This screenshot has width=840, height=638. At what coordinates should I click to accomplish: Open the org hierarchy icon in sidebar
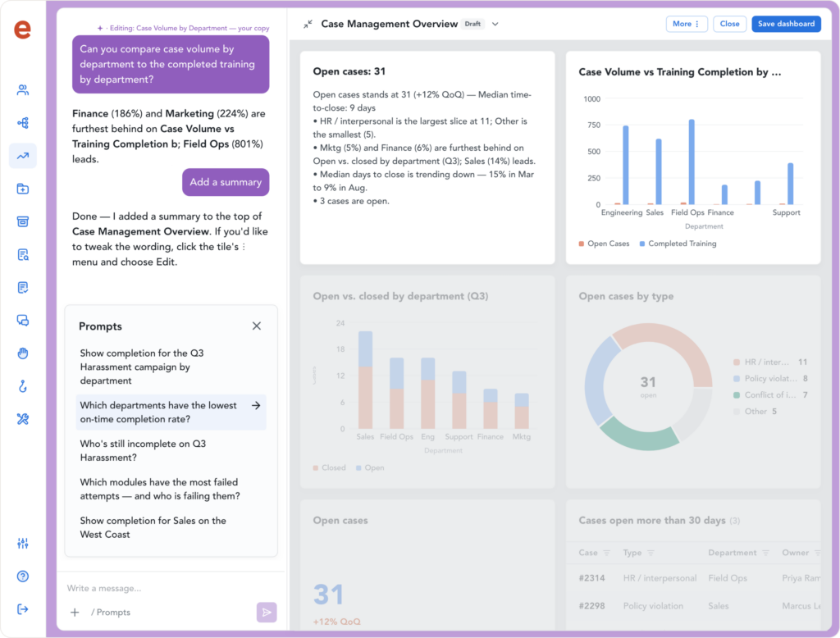click(x=22, y=123)
